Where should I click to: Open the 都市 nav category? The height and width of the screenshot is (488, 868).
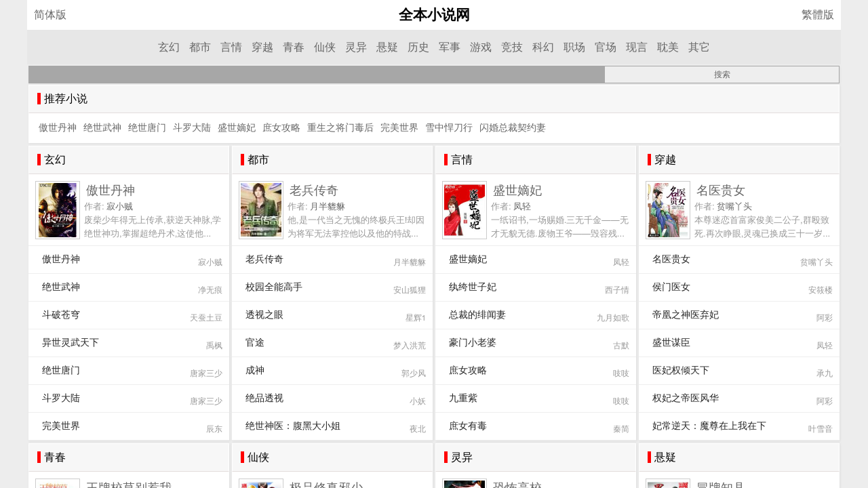[200, 47]
